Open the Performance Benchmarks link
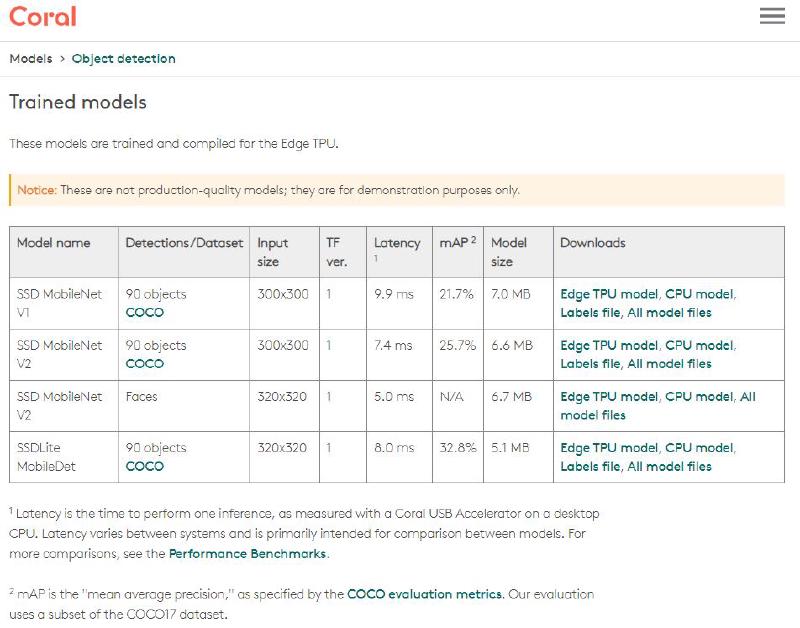The image size is (800, 628). click(247, 553)
